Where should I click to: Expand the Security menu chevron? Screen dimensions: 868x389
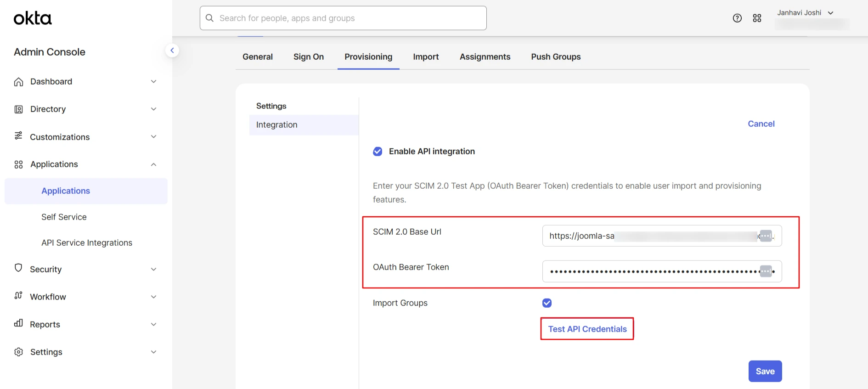(154, 270)
